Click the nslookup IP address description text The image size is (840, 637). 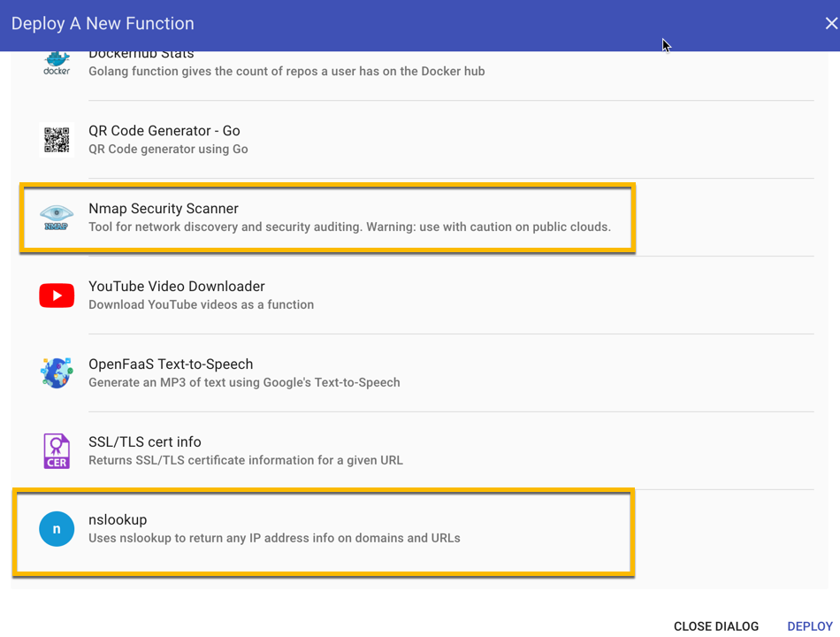pos(274,538)
